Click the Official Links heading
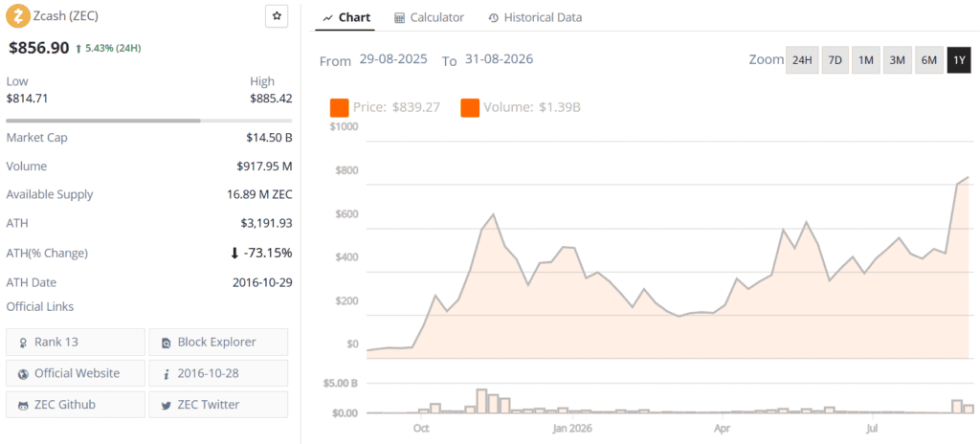The image size is (980, 444). pos(40,306)
